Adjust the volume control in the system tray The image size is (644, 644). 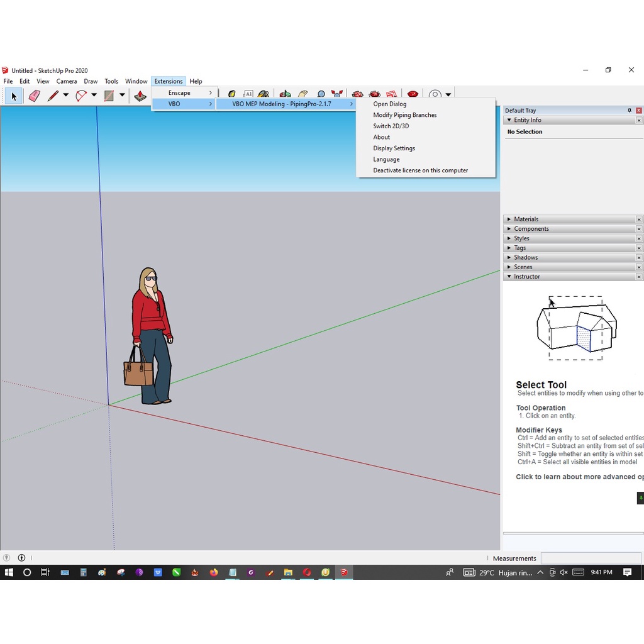pyautogui.click(x=563, y=572)
